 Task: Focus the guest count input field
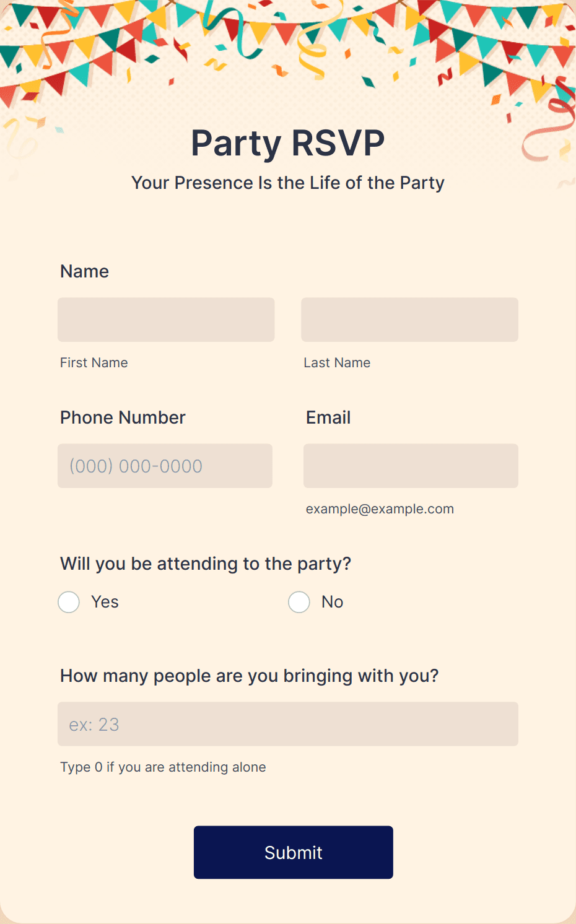pos(288,724)
